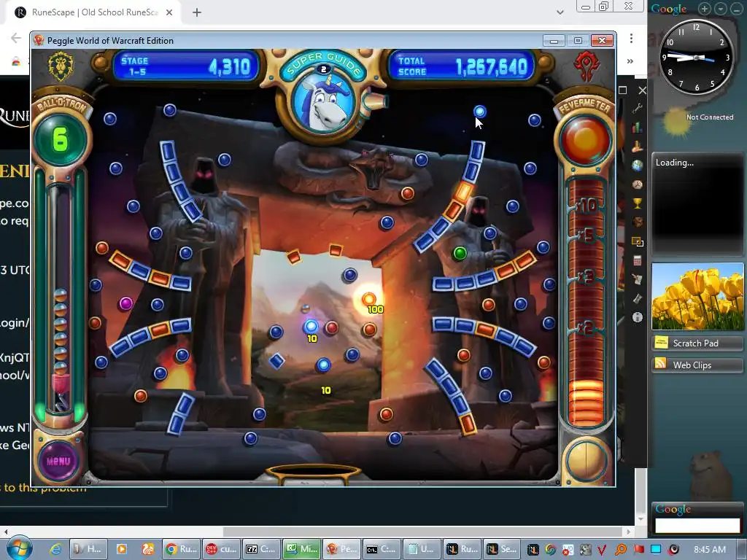The width and height of the screenshot is (747, 560).
Task: Open the gold trophy icon in side panel
Action: point(638,203)
